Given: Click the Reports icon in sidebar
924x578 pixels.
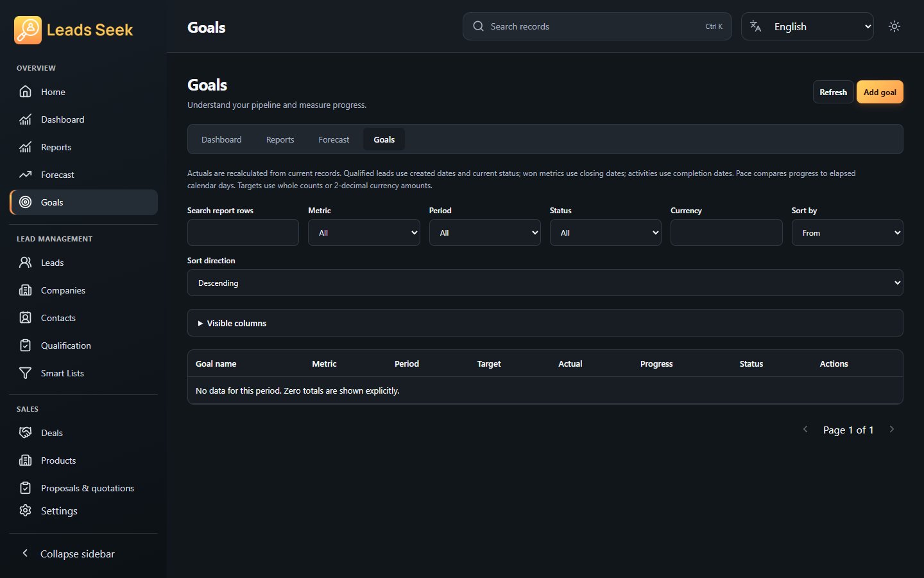Looking at the screenshot, I should click(26, 147).
